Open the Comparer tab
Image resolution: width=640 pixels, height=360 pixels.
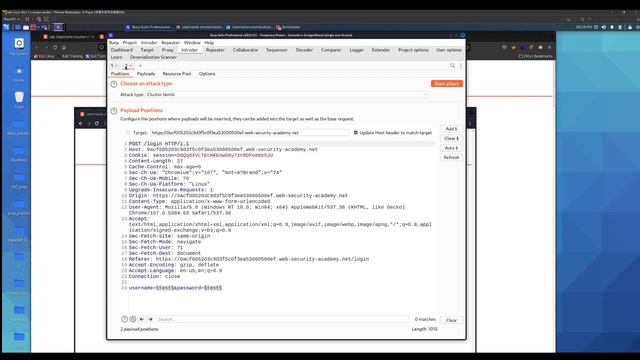click(331, 50)
